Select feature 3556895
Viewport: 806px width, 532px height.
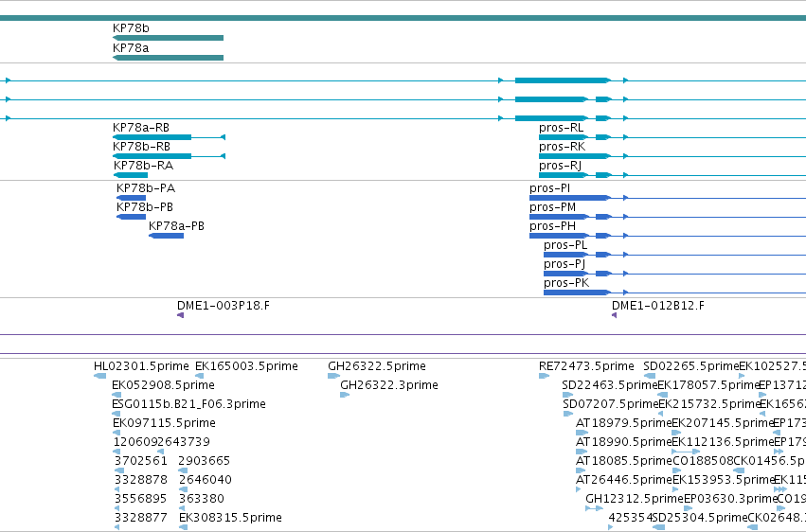(x=116, y=509)
